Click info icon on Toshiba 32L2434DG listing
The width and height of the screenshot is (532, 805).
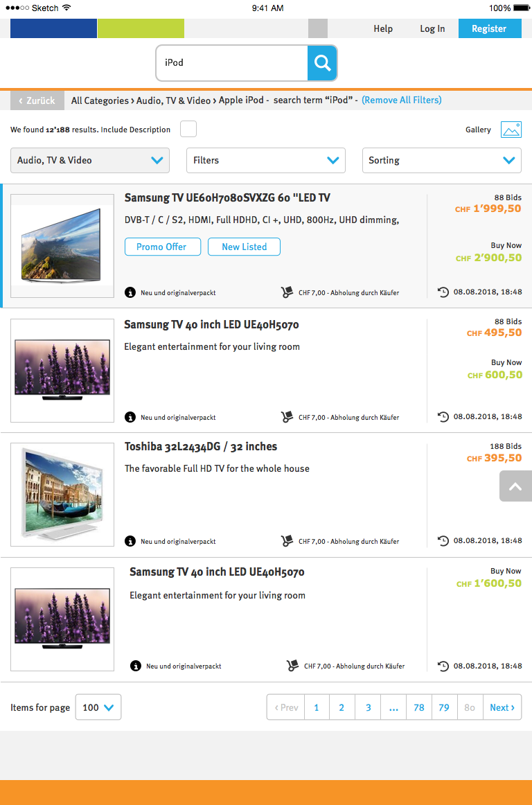coord(130,541)
